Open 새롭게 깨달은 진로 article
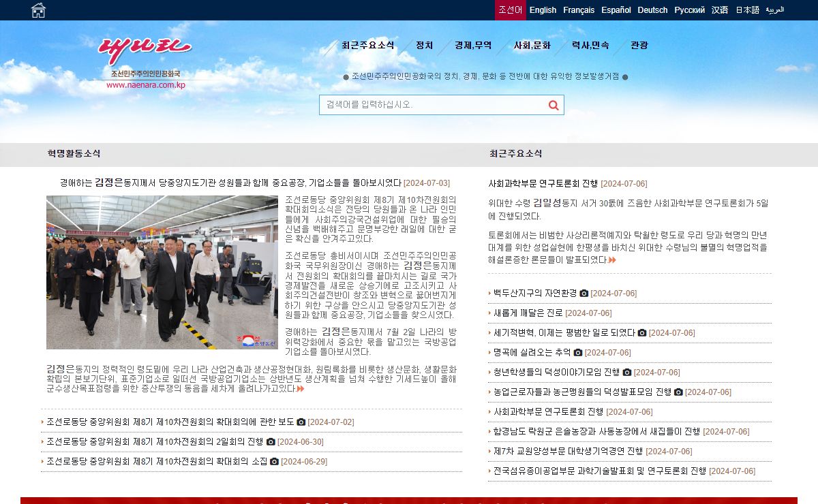 tap(528, 313)
